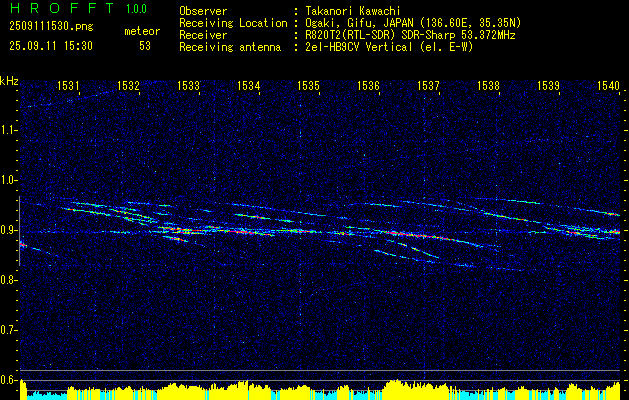The image size is (629, 400).
Task: Click the 1.0 kHz axis label
Action: pos(8,180)
